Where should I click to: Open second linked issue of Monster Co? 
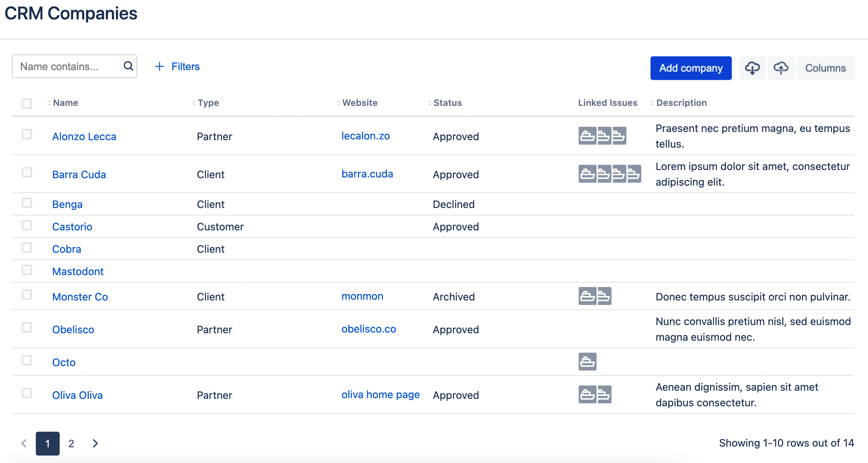coord(604,296)
